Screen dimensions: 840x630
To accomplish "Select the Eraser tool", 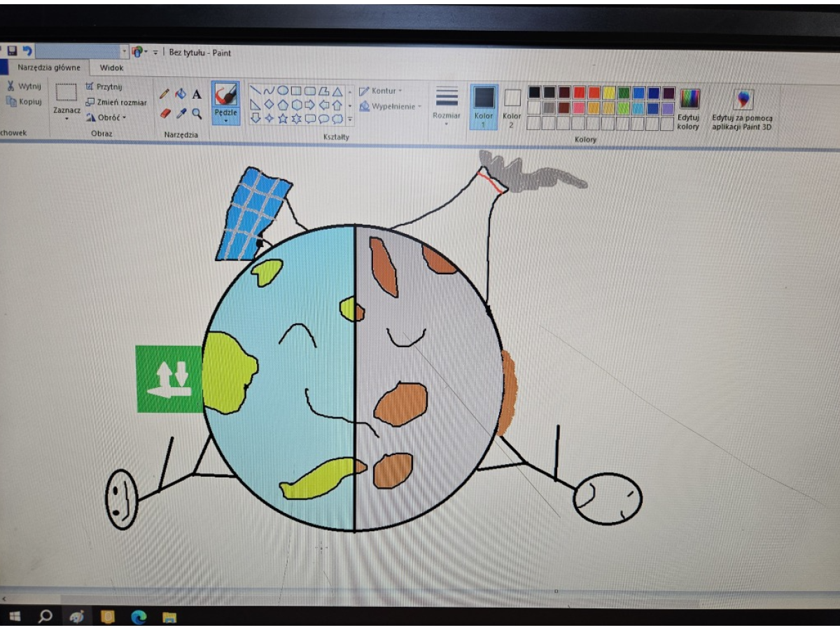I will pyautogui.click(x=165, y=113).
